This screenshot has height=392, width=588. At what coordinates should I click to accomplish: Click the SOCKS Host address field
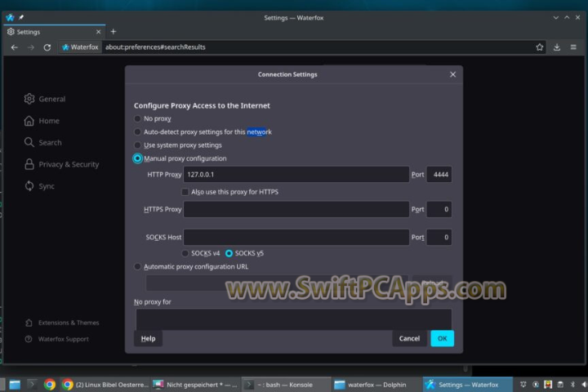[296, 237]
